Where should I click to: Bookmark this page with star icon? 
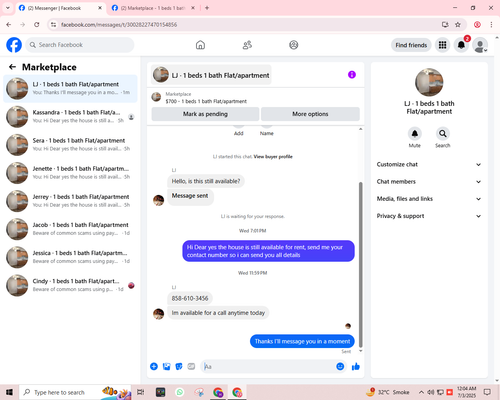coord(458,25)
